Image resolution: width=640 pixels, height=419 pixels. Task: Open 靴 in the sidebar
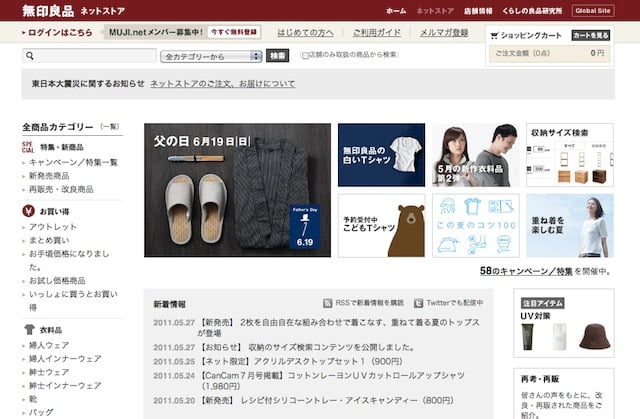(x=33, y=399)
